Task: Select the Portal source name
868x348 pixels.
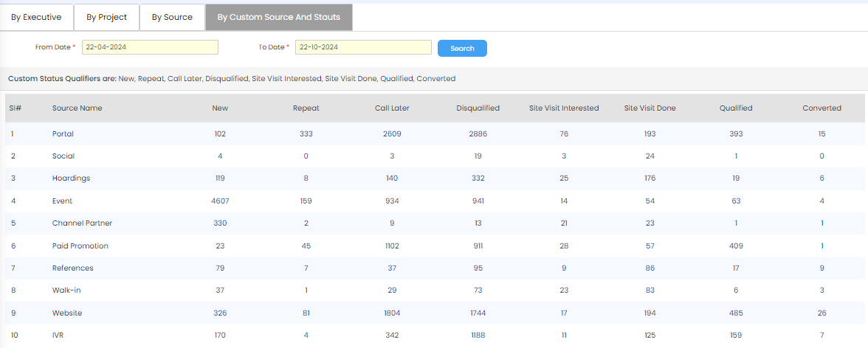Action: pyautogui.click(x=63, y=134)
